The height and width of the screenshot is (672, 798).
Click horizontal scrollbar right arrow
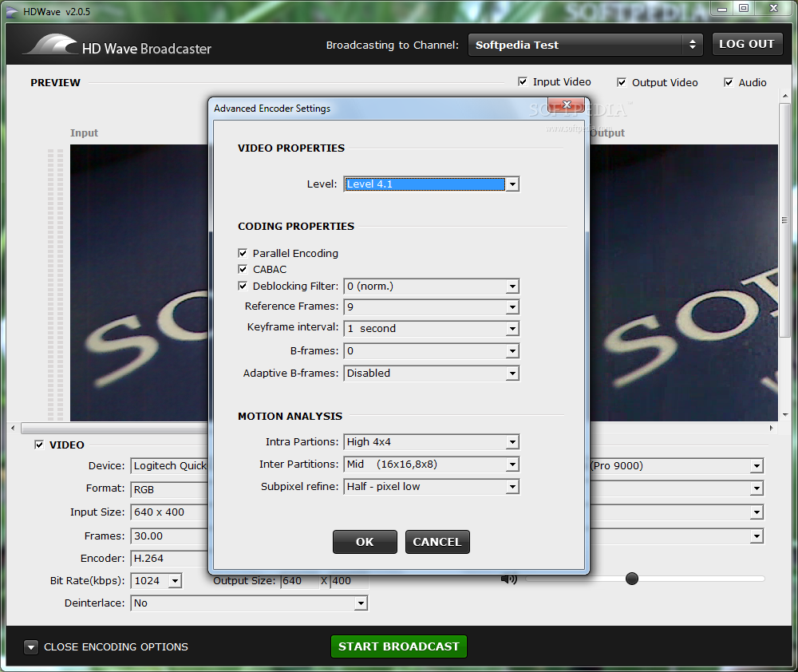(772, 428)
